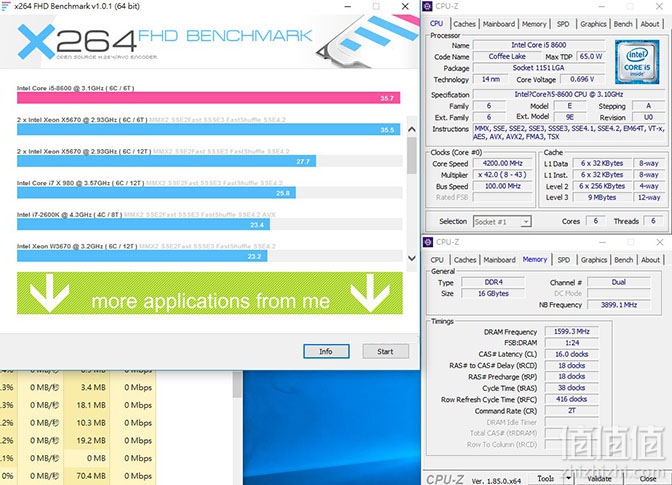Switch to CPU tab in bottom CPU-Z window
Image resolution: width=672 pixels, height=485 pixels.
[437, 260]
